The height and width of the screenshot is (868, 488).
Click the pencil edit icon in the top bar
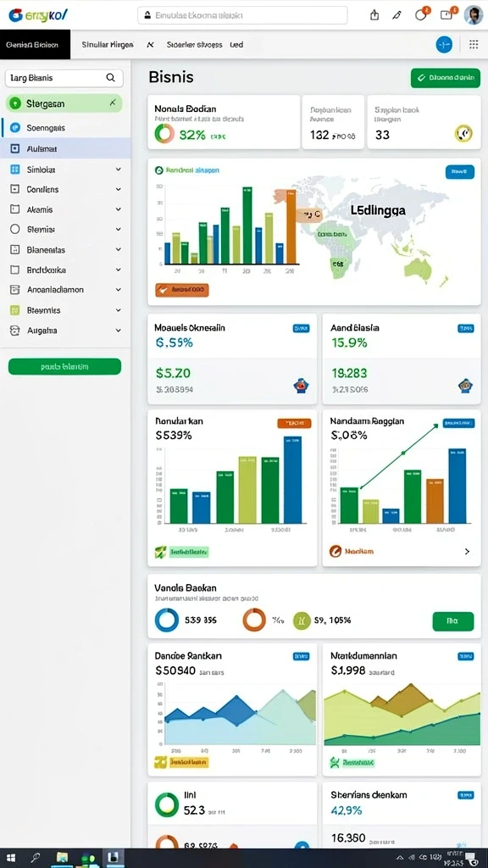pos(396,15)
